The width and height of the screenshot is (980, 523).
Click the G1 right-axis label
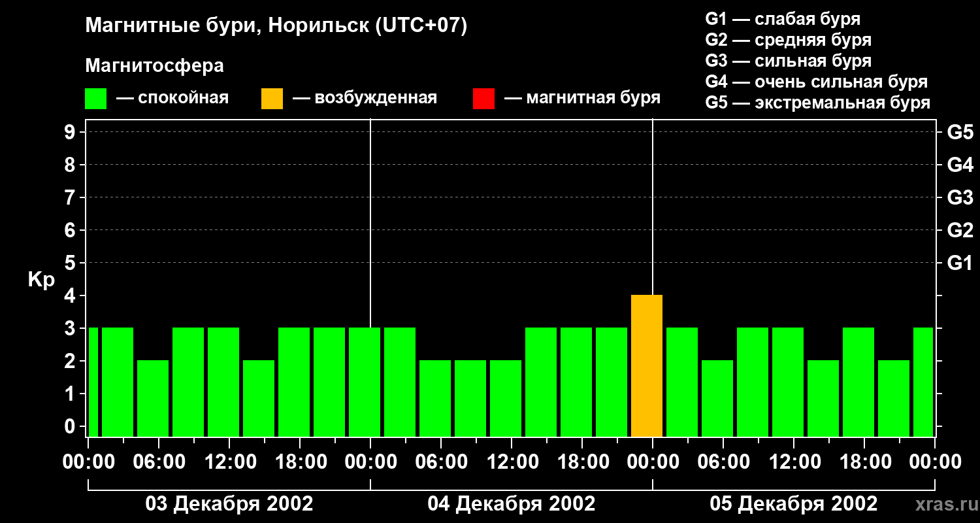[960, 263]
